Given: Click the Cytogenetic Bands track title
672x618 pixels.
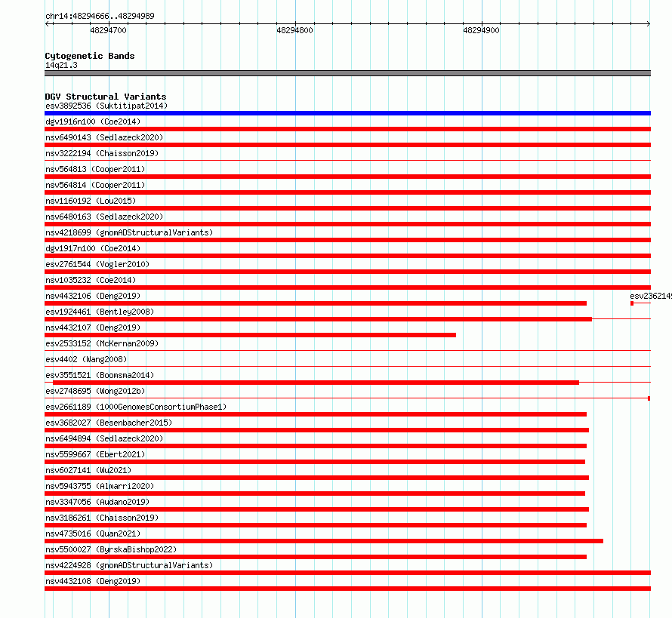Looking at the screenshot, I should coord(90,56).
